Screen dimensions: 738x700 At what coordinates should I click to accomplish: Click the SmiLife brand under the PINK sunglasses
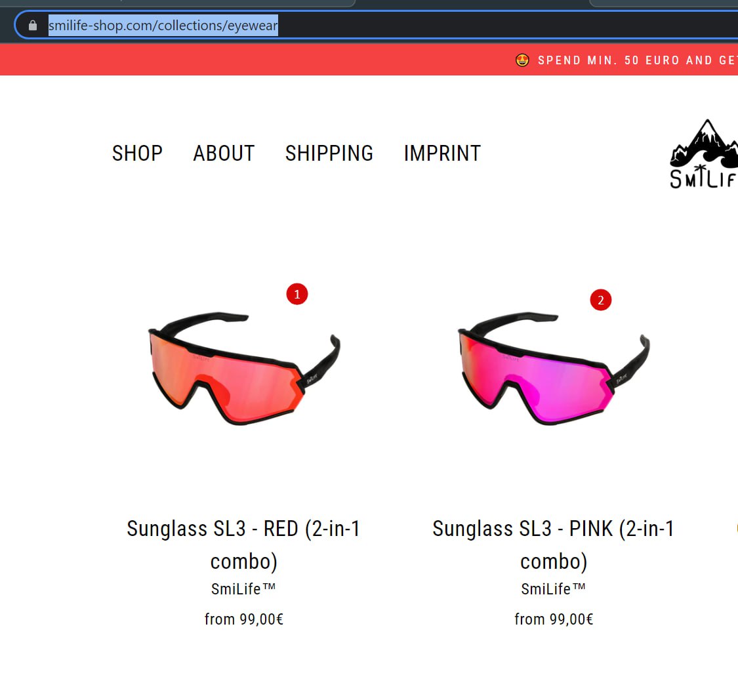[554, 589]
